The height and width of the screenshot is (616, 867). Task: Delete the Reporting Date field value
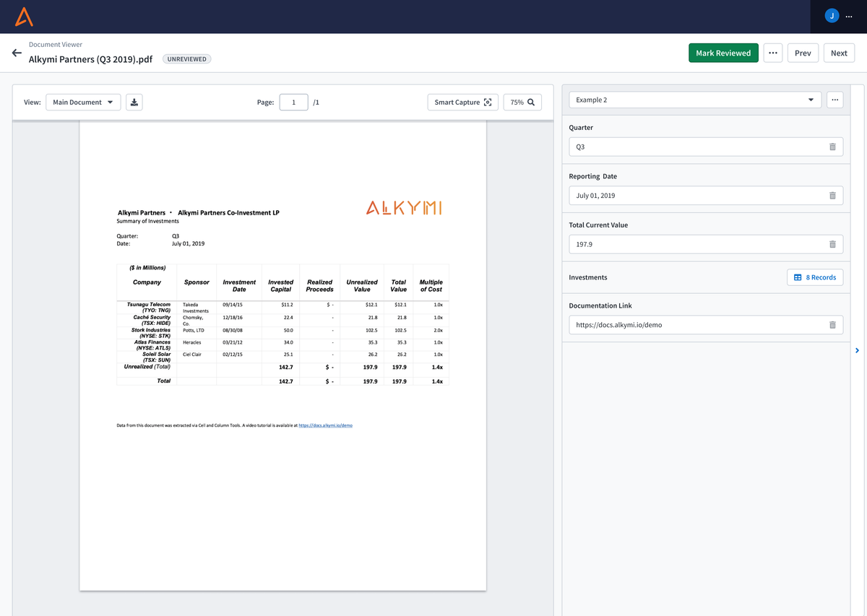(832, 196)
